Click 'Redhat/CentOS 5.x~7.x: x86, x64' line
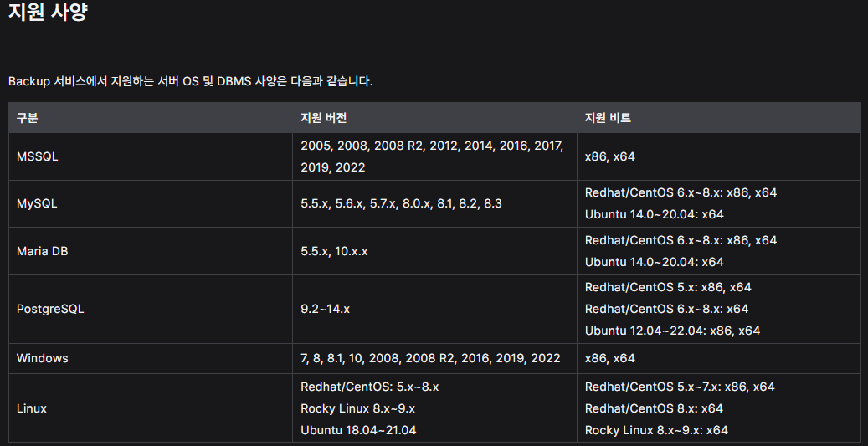 coord(680,387)
